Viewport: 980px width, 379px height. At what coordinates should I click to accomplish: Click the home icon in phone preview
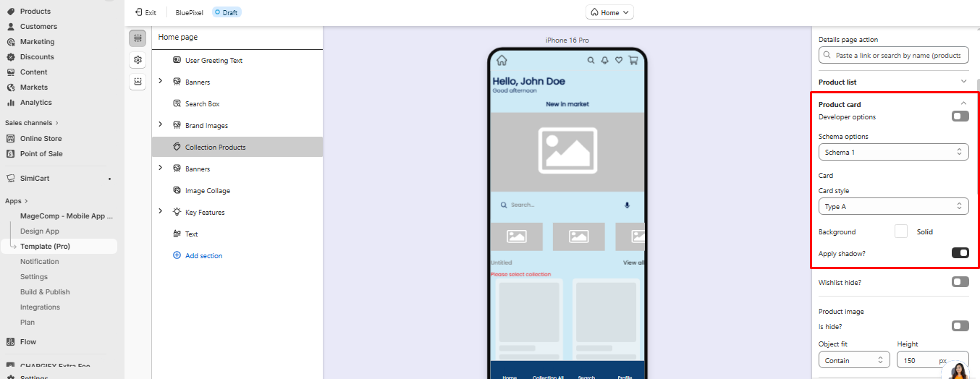502,61
